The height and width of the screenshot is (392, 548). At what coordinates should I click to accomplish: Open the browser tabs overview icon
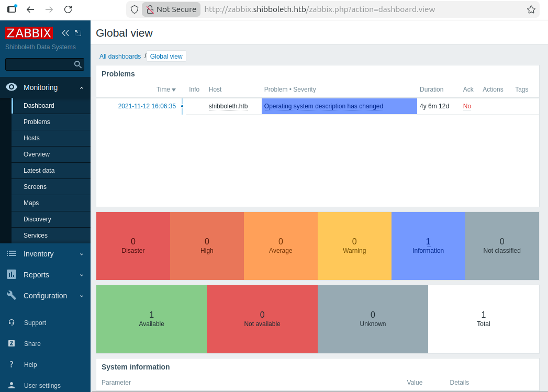coord(12,9)
